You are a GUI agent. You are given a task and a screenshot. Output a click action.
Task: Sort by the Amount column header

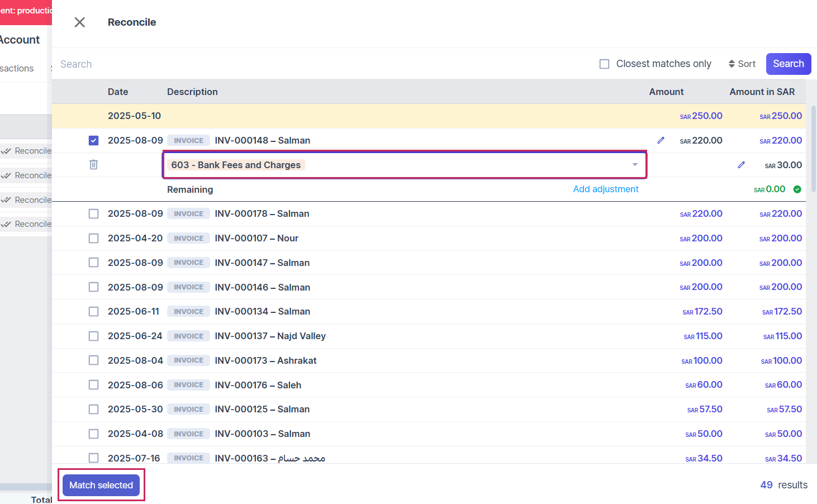pos(666,92)
